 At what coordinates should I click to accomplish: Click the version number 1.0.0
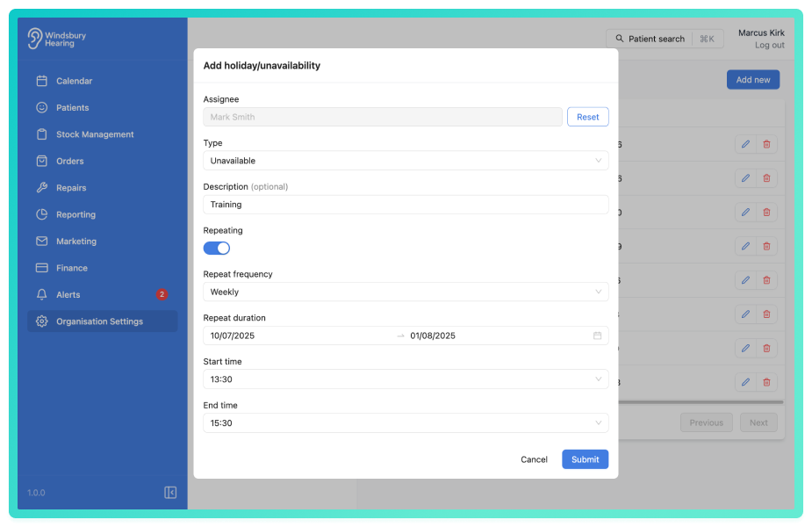click(x=36, y=492)
